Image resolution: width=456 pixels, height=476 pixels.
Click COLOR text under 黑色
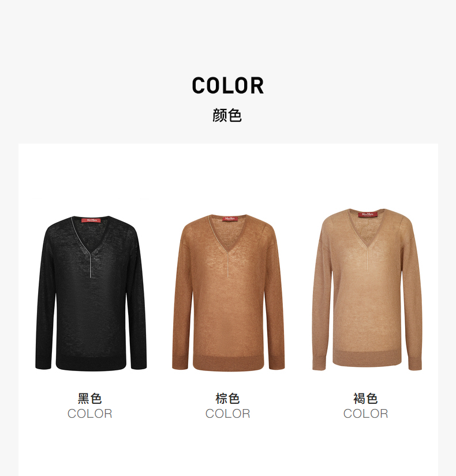(x=89, y=414)
